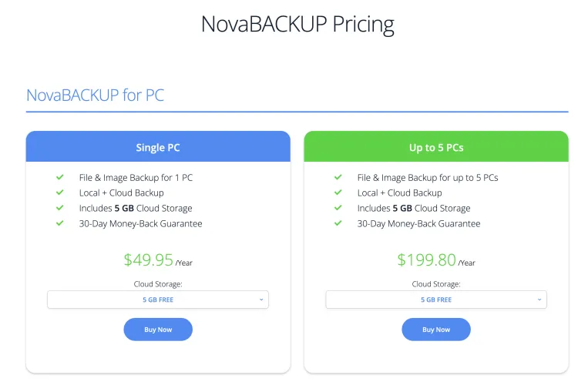The width and height of the screenshot is (588, 385).
Task: Select the green Up to 5 PCs header
Action: (x=436, y=147)
